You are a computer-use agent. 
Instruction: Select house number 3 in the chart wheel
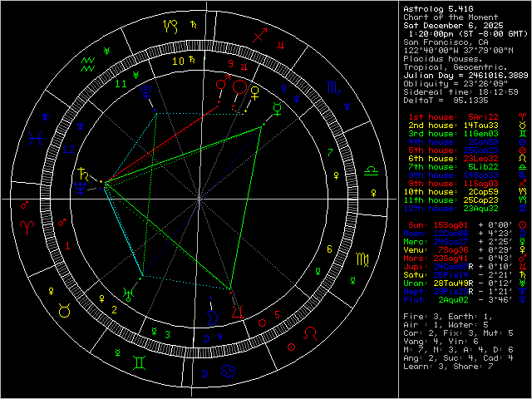[x=167, y=335]
